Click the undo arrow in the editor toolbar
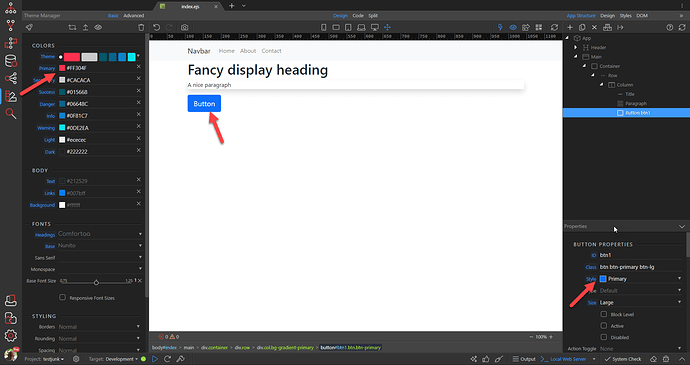This screenshot has height=365, width=690. click(x=156, y=27)
